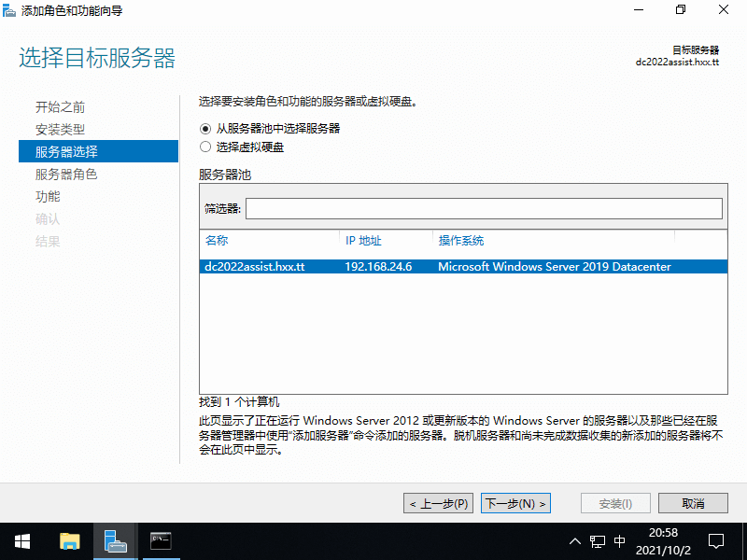The height and width of the screenshot is (560, 747).
Task: Click the 取消 cancel button
Action: [693, 503]
